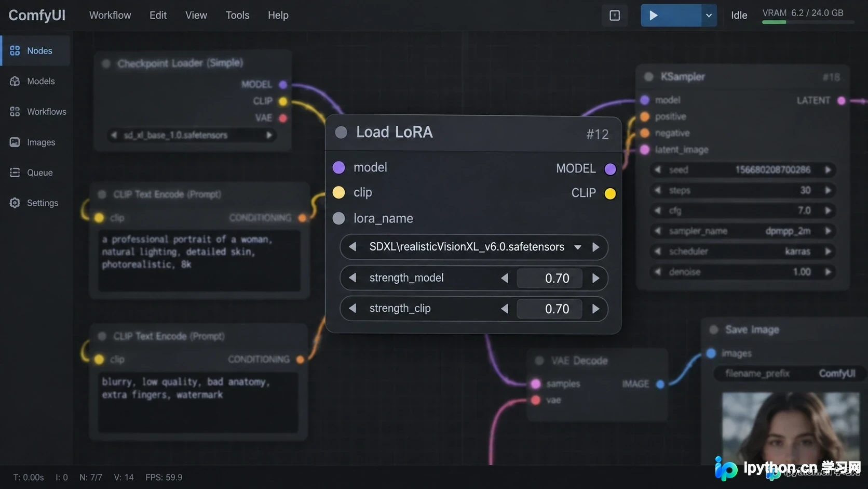This screenshot has width=868, height=489.
Task: Toggle the panel layout icon near play
Action: pos(615,16)
